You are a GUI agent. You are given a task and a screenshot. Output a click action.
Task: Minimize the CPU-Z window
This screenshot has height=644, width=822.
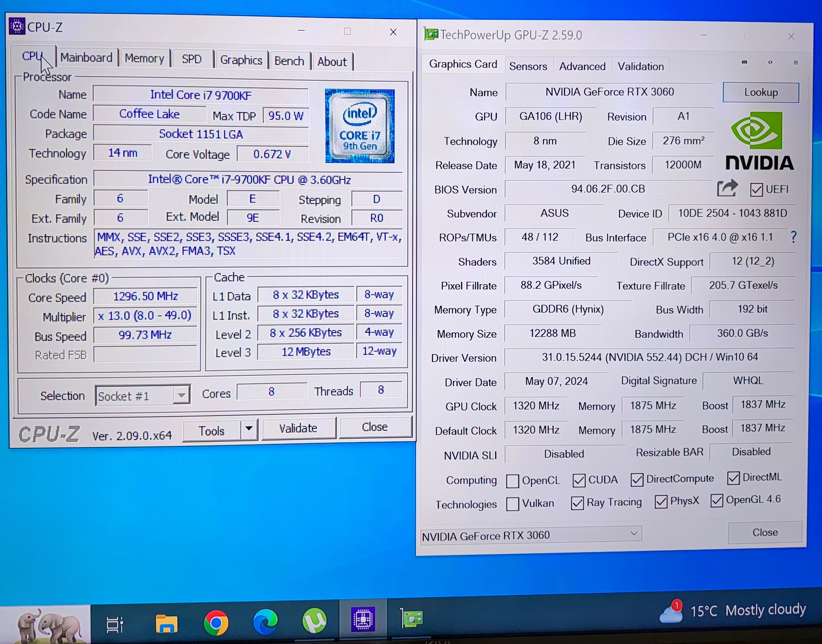coord(301,30)
